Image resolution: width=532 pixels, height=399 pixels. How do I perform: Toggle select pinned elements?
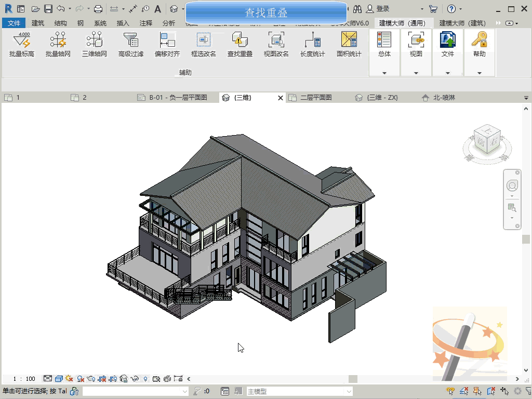pos(477,391)
